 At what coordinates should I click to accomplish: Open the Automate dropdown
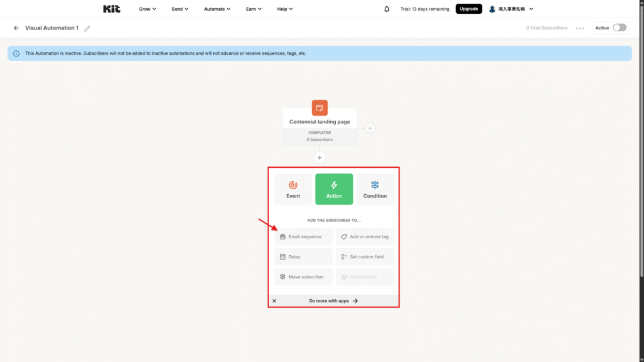(x=217, y=9)
